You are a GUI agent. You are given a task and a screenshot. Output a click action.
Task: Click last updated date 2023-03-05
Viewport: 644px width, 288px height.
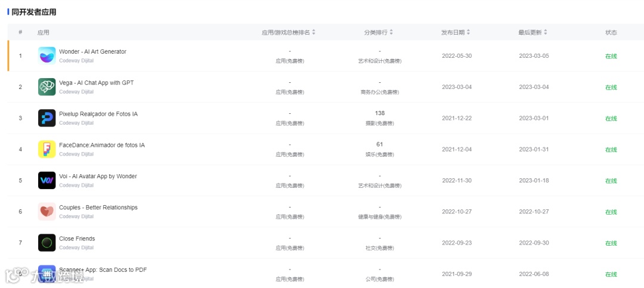pyautogui.click(x=534, y=56)
